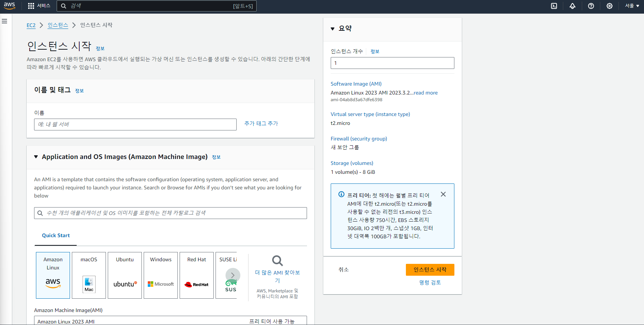Open 정보 link next to 인스턴스 시작 title
This screenshot has height=325, width=644.
(100, 49)
